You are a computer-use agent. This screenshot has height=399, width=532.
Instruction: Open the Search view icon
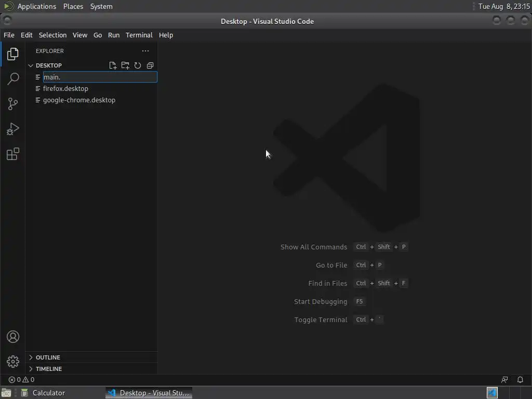point(13,79)
